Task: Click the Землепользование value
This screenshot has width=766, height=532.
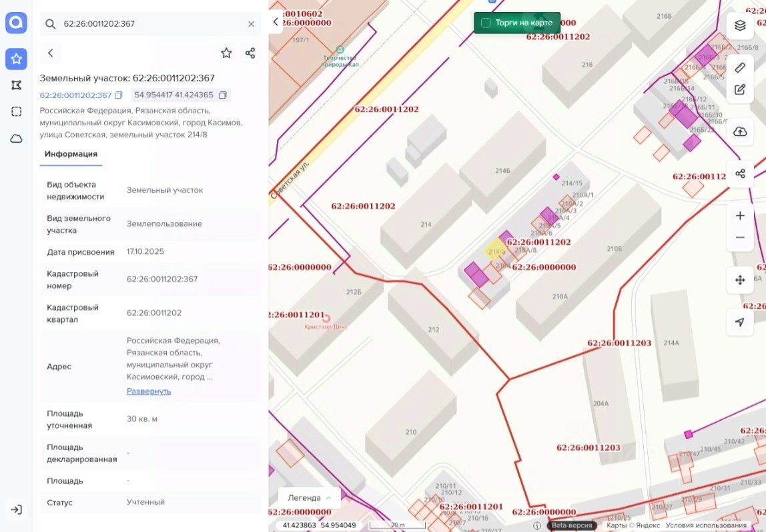Action: click(164, 224)
